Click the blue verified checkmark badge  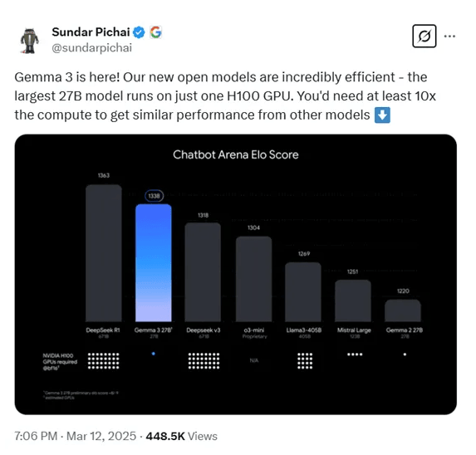click(x=139, y=32)
